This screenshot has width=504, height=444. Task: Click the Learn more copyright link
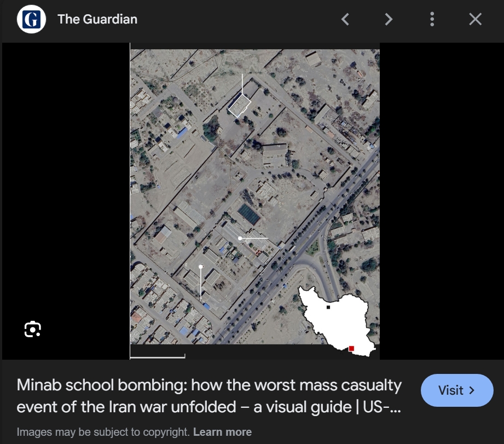click(x=222, y=432)
